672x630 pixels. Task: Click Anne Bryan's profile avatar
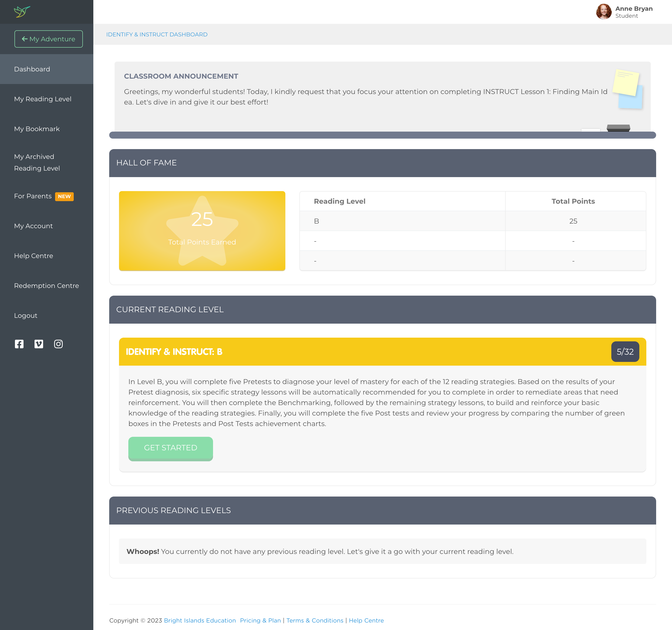click(x=603, y=12)
